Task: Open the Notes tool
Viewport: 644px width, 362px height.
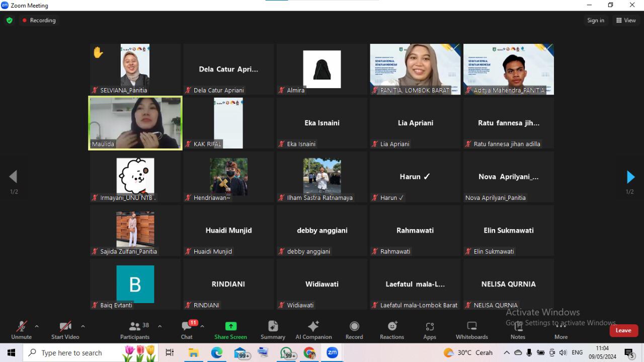Action: [518, 330]
